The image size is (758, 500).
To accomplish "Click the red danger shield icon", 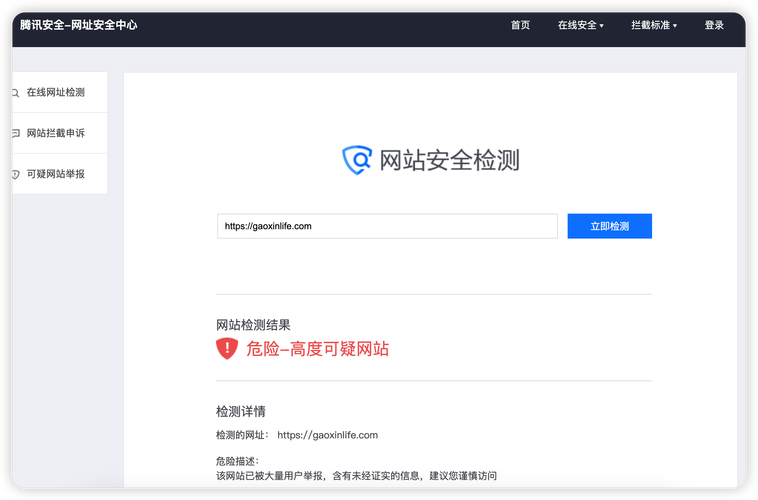I will tap(227, 349).
